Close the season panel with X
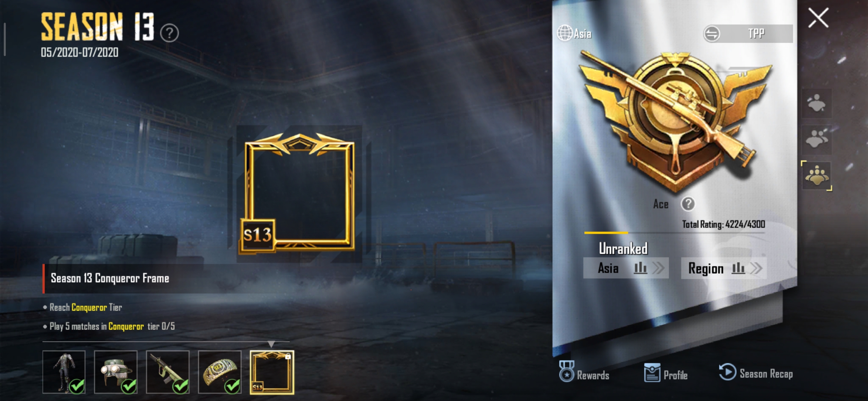Viewport: 868px width, 401px height. pyautogui.click(x=818, y=18)
